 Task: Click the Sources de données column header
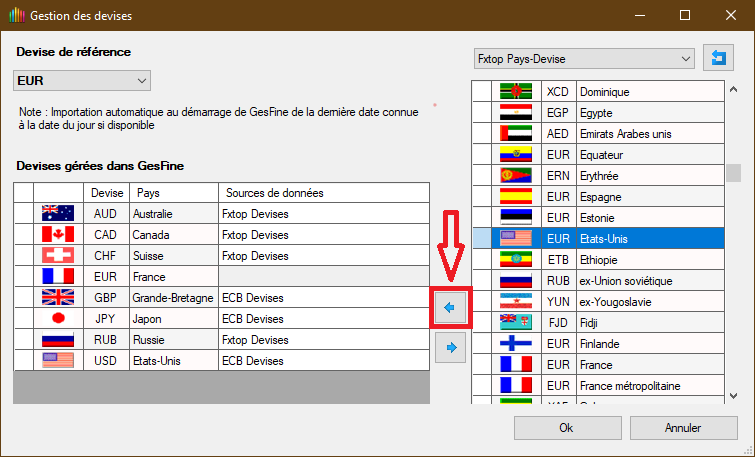click(x=322, y=192)
